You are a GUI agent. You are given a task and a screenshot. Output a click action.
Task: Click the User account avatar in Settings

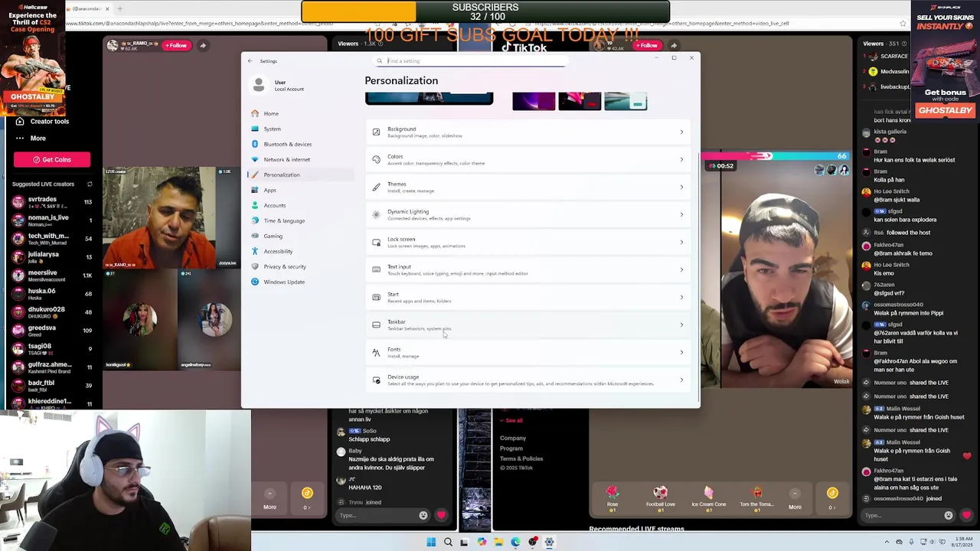259,85
